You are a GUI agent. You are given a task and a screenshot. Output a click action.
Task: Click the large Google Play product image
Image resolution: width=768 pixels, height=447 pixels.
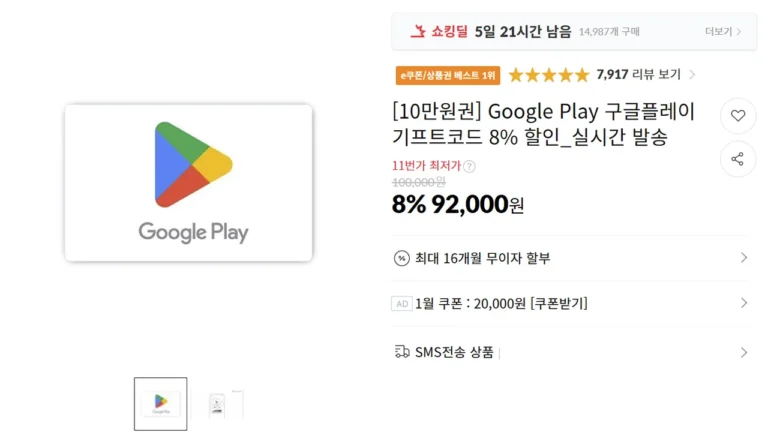click(189, 183)
